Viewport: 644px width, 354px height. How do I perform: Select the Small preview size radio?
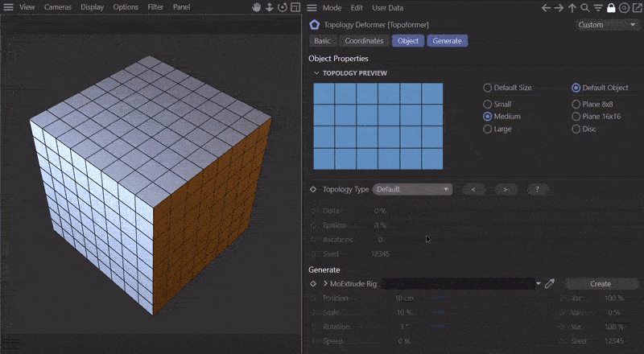(x=487, y=104)
